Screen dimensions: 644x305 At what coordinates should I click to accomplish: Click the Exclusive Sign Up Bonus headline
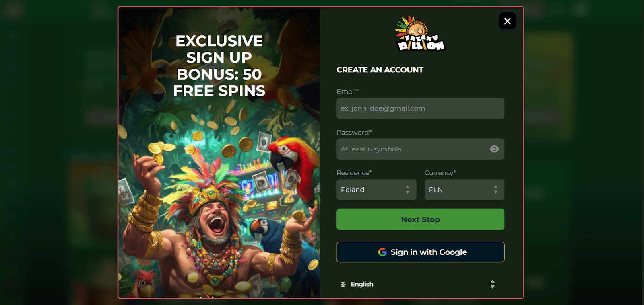tap(219, 66)
